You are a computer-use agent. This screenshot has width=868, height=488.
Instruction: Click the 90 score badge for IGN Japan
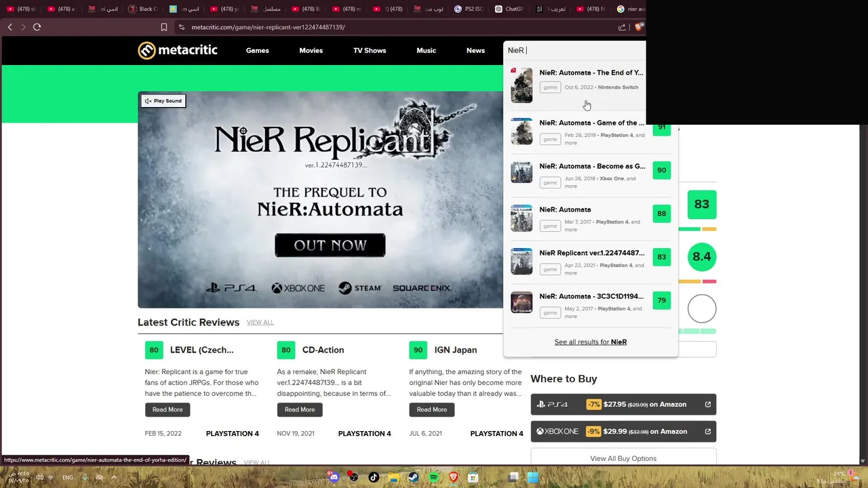click(418, 350)
